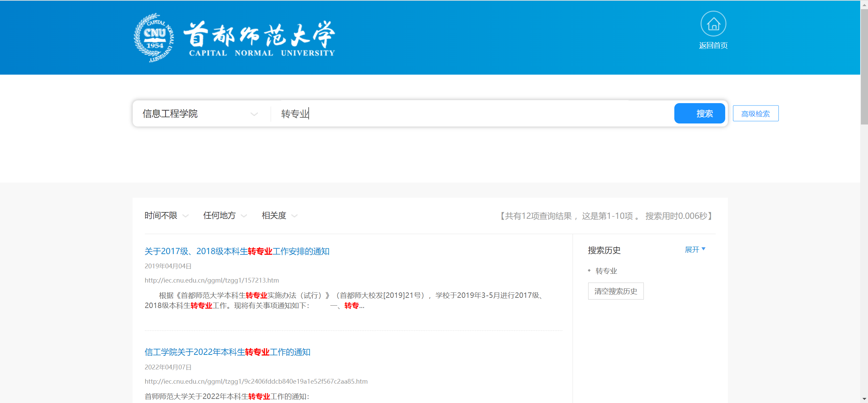The height and width of the screenshot is (403, 868).
Task: Click the 157213.htm result URL
Action: (x=212, y=280)
